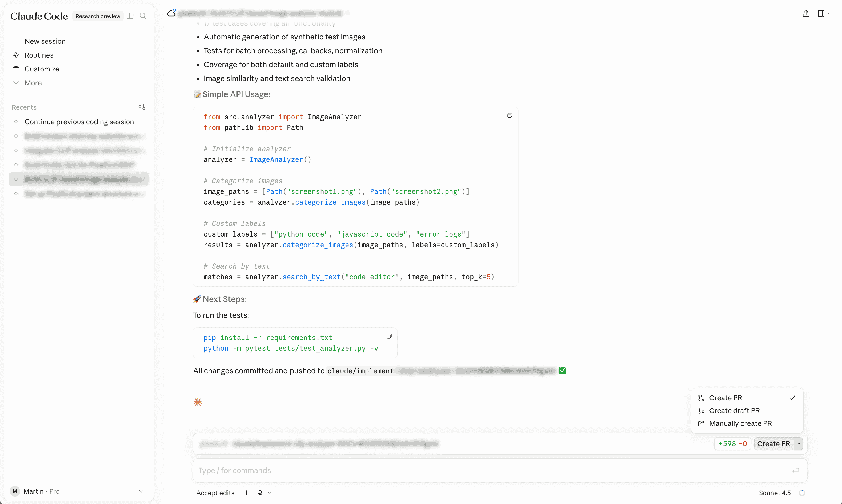Viewport: 842px width, 504px height.
Task: Click the Research preview badge
Action: tap(98, 16)
